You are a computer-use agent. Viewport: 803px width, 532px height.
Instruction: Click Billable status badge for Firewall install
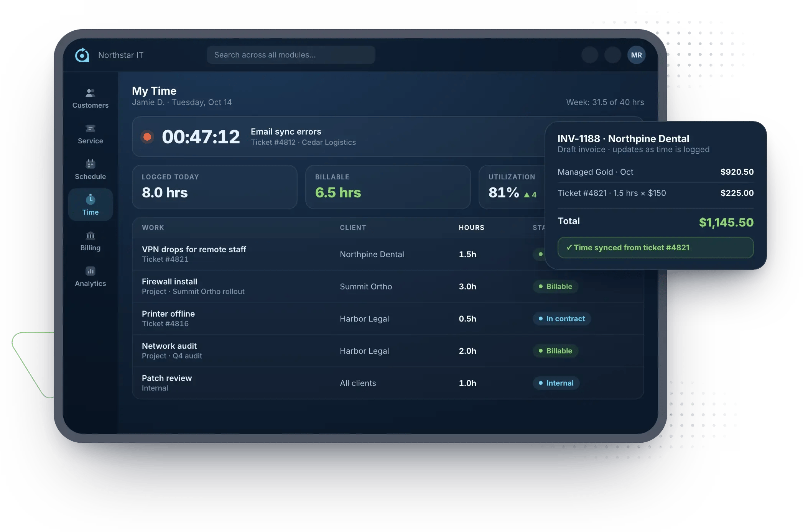pos(555,286)
